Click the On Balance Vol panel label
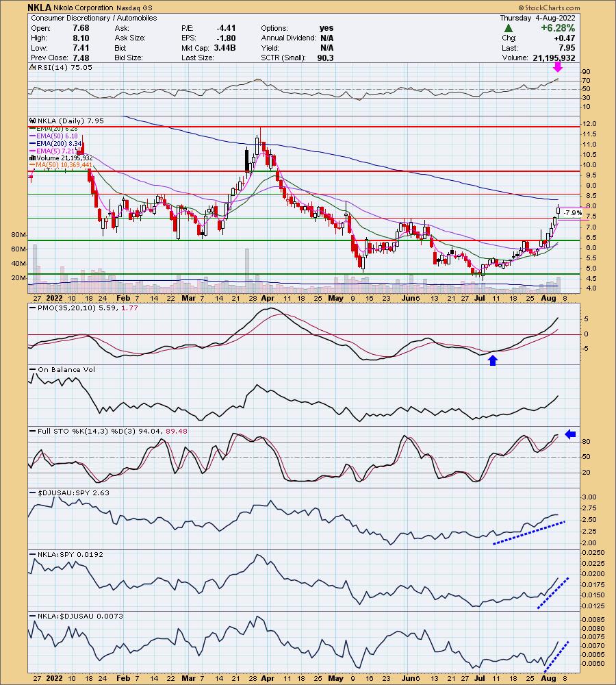 (66, 370)
